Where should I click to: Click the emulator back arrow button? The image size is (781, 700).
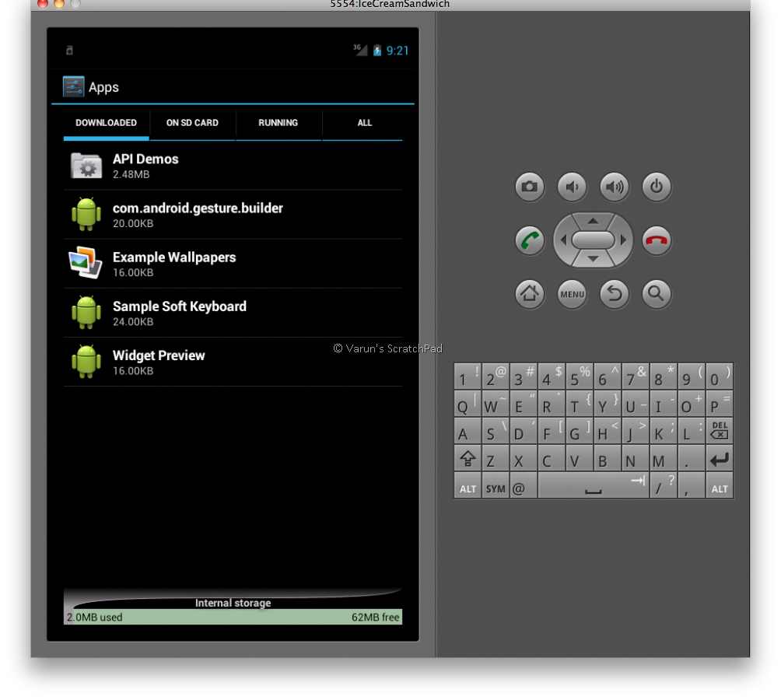(614, 294)
